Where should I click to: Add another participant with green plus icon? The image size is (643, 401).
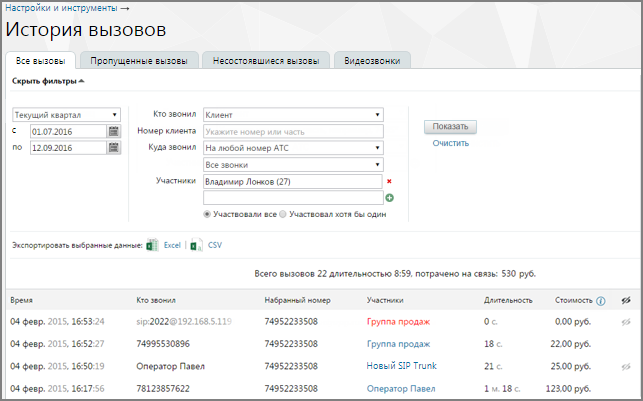(x=390, y=198)
